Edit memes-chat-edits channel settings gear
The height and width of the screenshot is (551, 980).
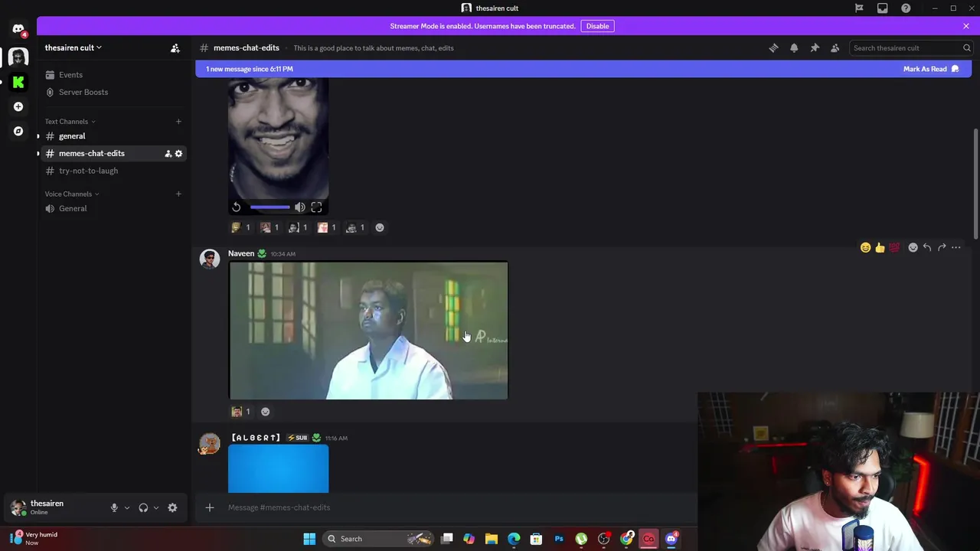[178, 154]
